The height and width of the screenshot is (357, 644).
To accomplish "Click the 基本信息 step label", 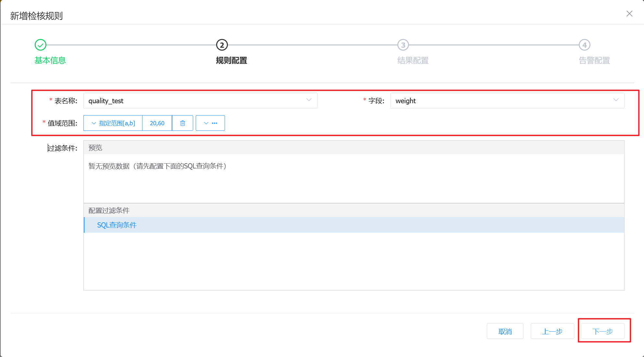I will click(50, 60).
